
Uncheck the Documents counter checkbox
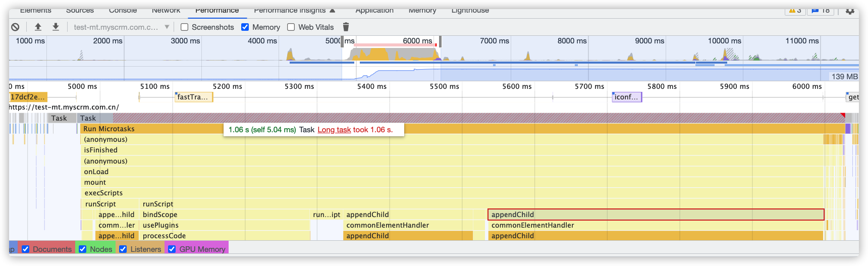pyautogui.click(x=26, y=249)
